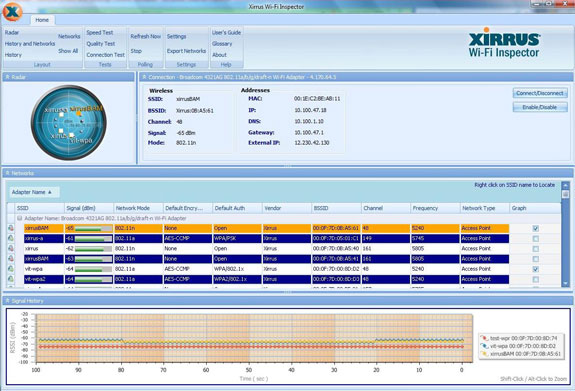Viewport: 575px width, 391px height.
Task: Click the Connect/Disconnect button
Action: 540,93
